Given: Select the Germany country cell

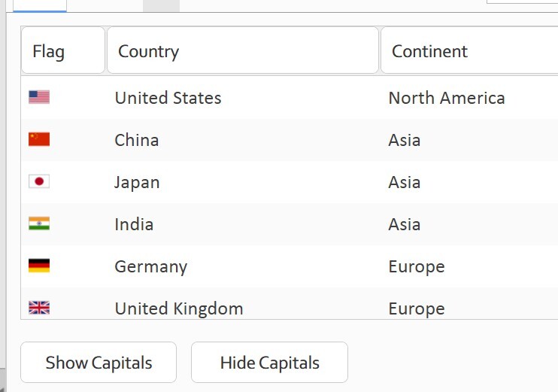Looking at the screenshot, I should pyautogui.click(x=151, y=266).
